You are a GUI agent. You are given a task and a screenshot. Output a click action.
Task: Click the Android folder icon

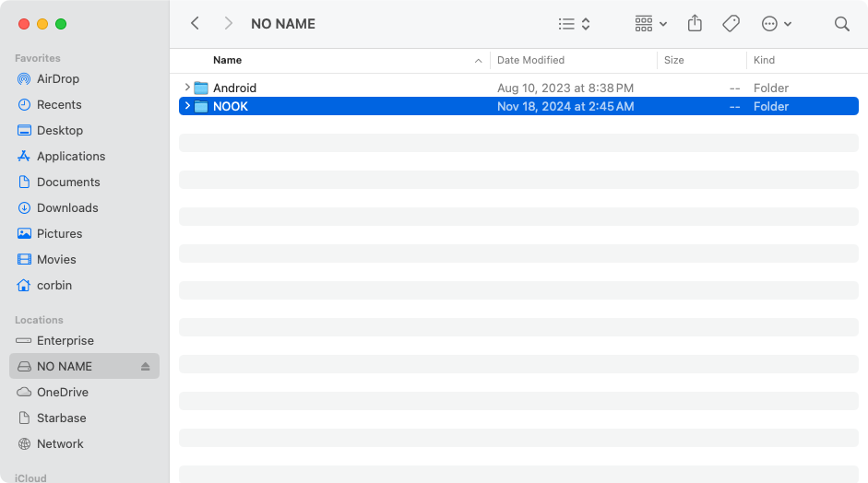tap(201, 88)
